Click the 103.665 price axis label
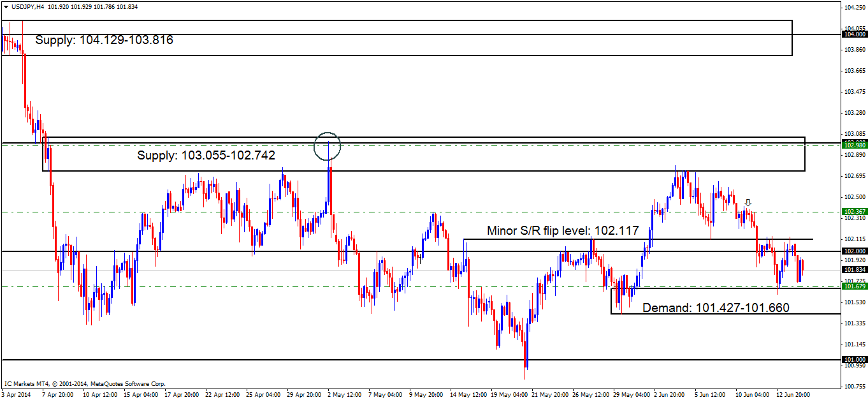 [854, 70]
